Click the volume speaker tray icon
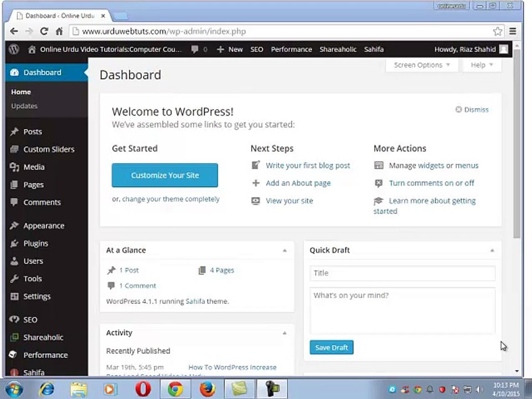The width and height of the screenshot is (532, 399). [x=479, y=390]
